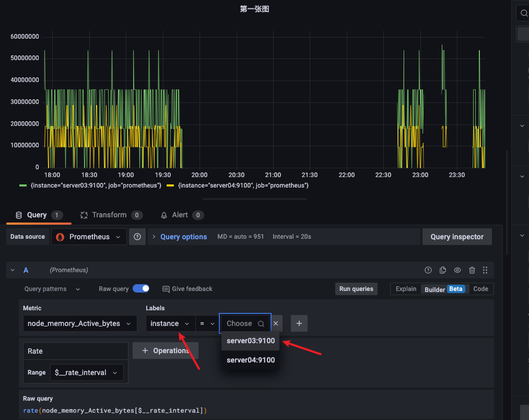The height and width of the screenshot is (420, 529).
Task: Switch to the Transform tab
Action: [111, 215]
